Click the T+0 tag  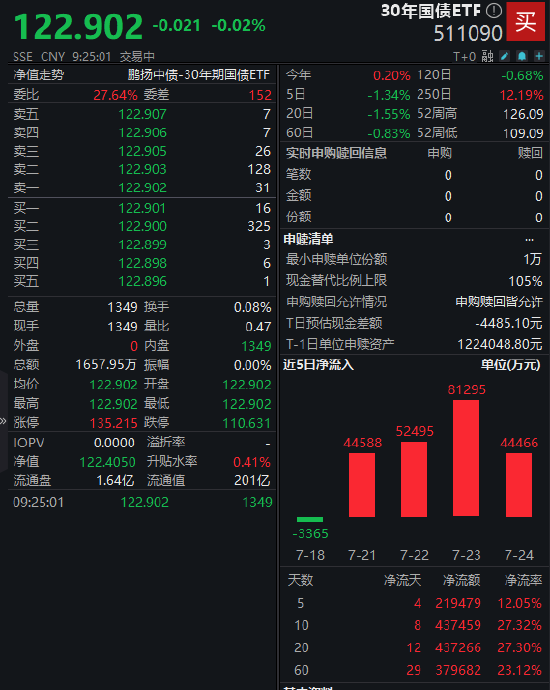click(465, 56)
